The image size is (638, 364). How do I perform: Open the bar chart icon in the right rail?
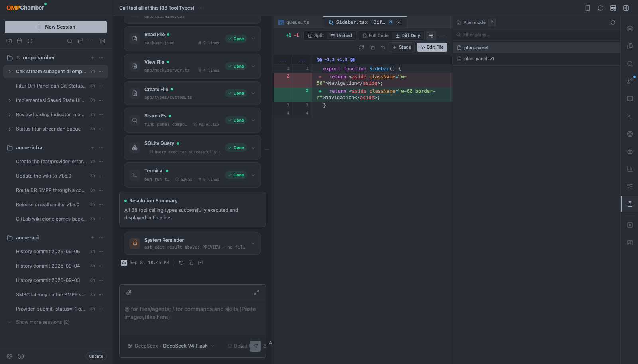[630, 169]
